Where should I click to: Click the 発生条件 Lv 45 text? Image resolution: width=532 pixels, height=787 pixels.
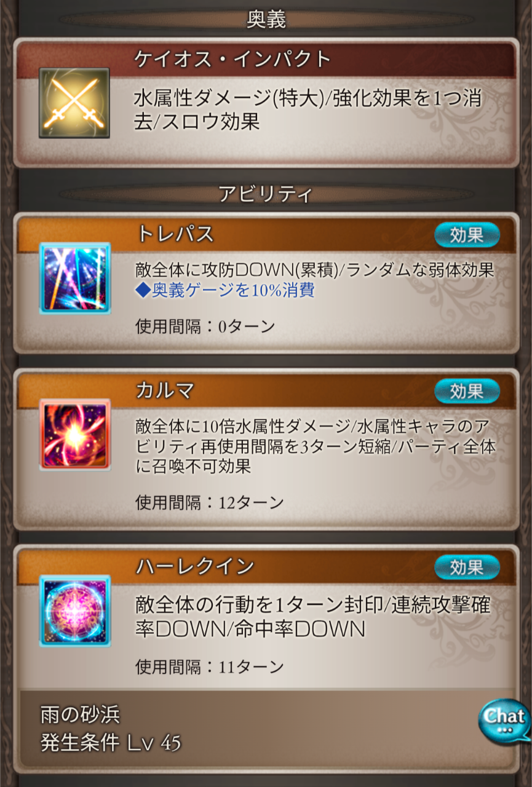pos(111,743)
